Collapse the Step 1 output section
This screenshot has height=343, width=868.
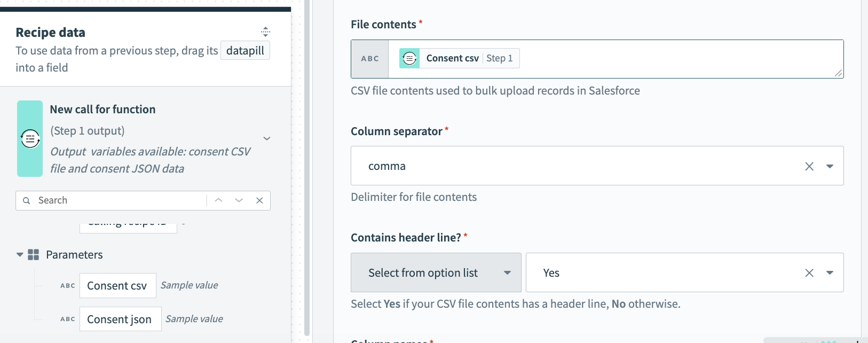(x=267, y=139)
